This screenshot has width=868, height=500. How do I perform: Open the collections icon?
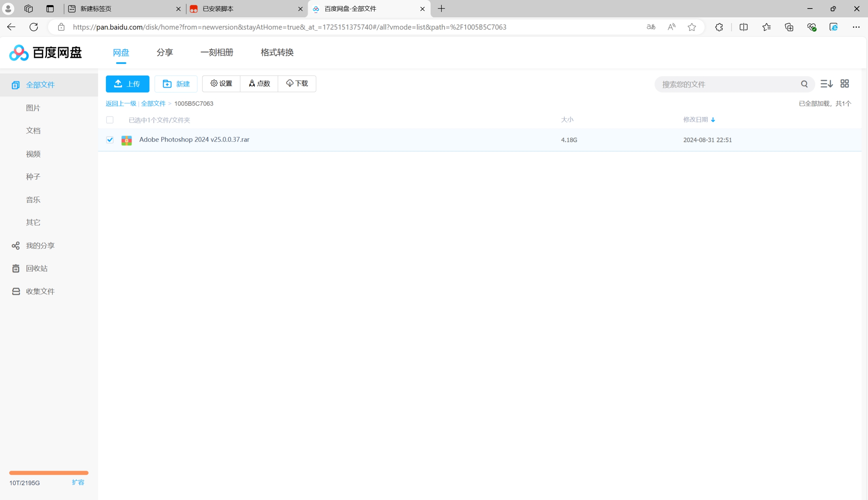(789, 27)
